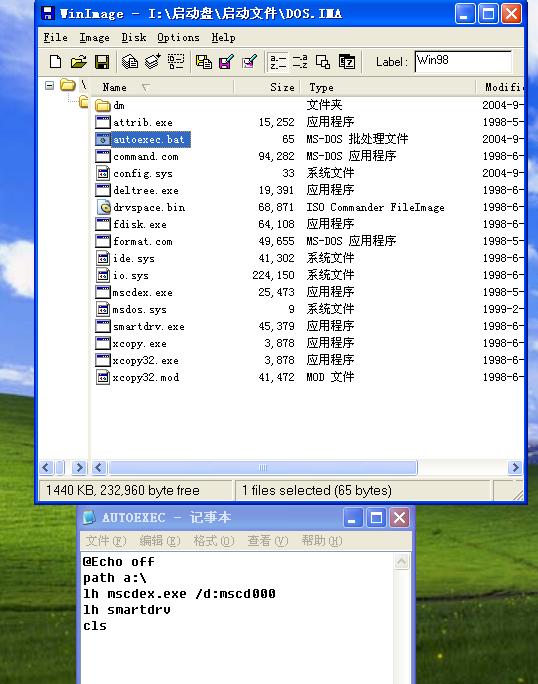This screenshot has width=538, height=684.
Task: Open the 格式(O) menu in Notepad
Action: [214, 541]
